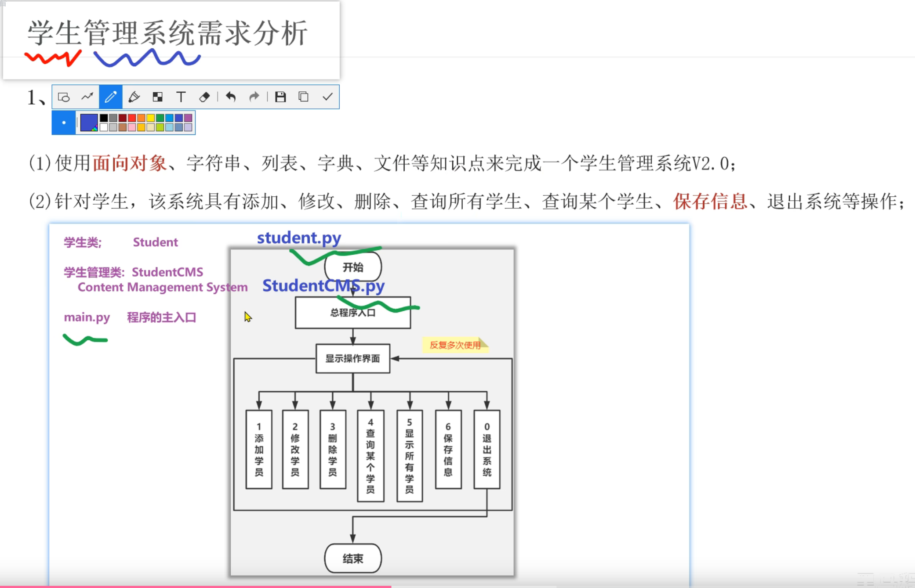Select the mosaic blur tool
The image size is (915, 588).
[x=157, y=97]
